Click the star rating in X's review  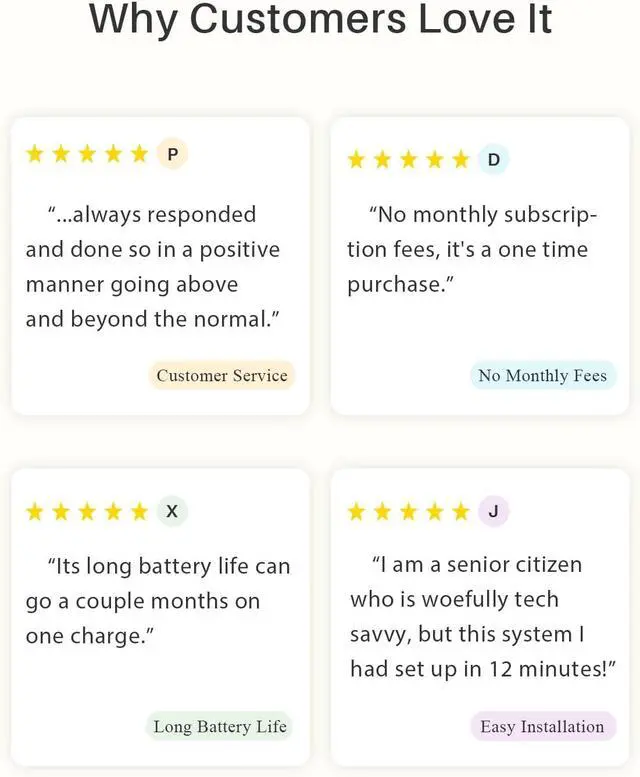87,512
